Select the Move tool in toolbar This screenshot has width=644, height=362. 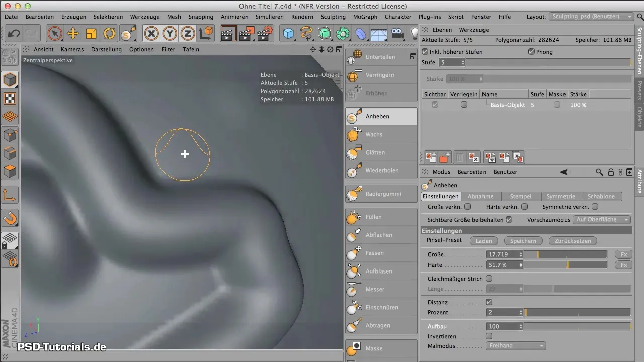point(73,34)
